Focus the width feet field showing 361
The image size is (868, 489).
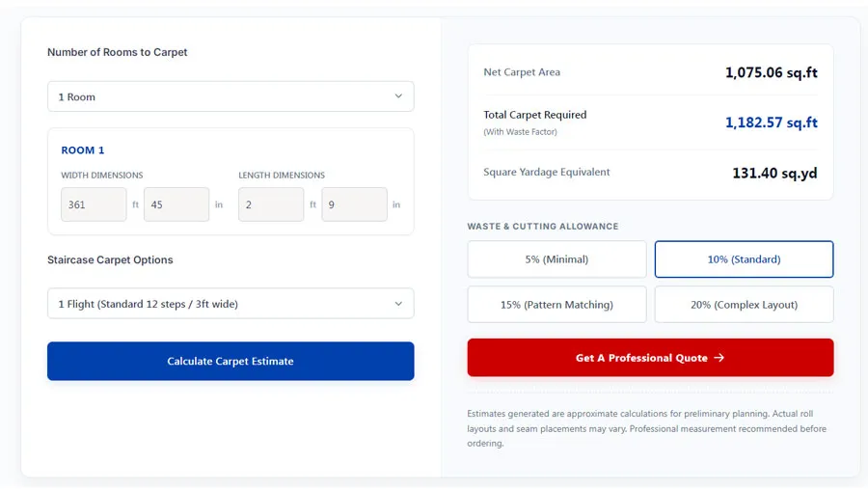94,204
